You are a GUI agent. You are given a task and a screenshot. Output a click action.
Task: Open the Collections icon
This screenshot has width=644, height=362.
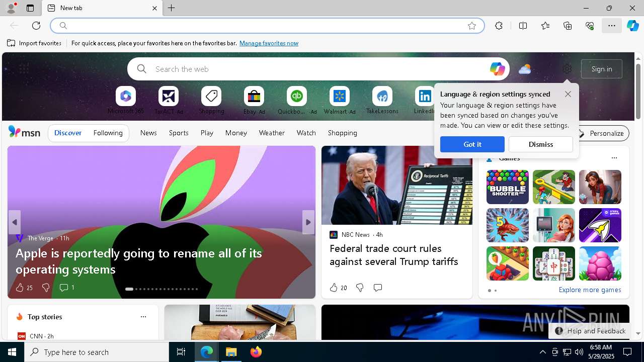[568, 26]
